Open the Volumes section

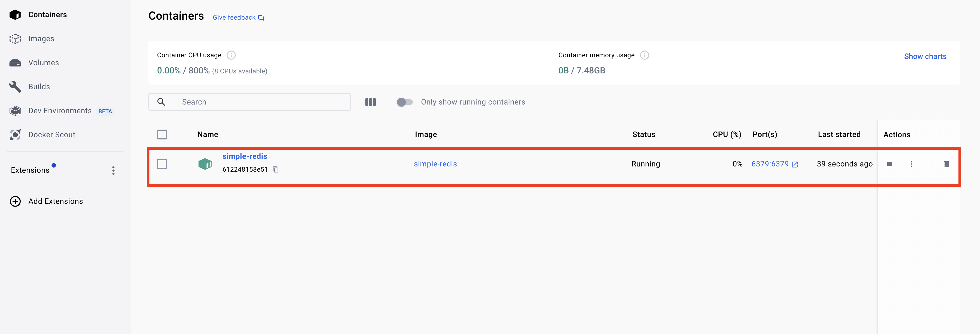click(x=43, y=62)
